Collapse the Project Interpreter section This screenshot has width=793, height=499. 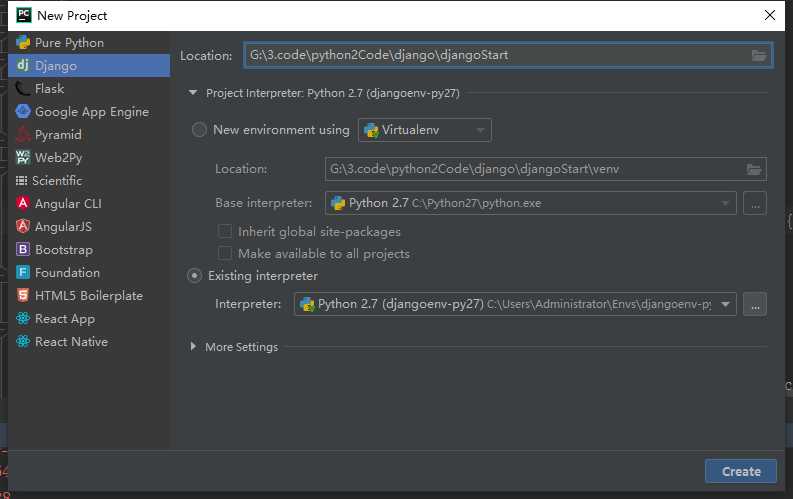[193, 93]
